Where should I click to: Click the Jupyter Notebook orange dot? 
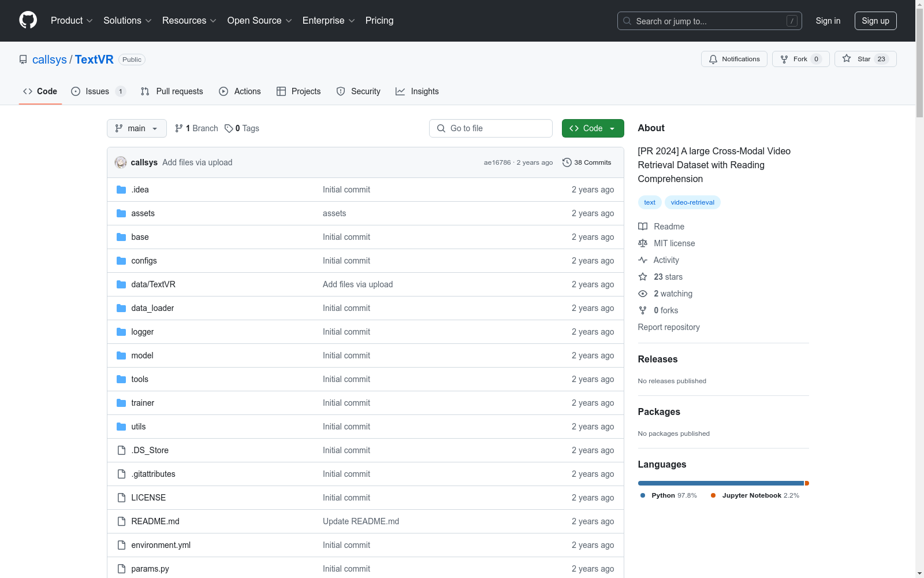pos(713,495)
